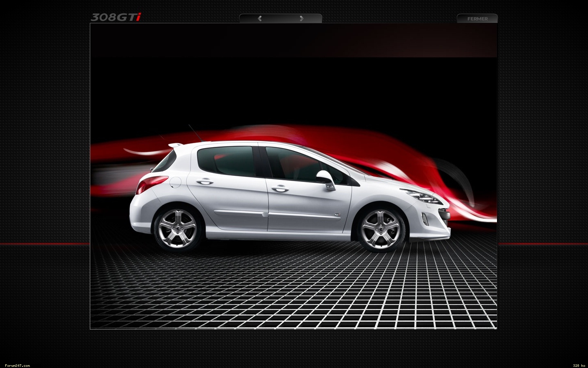Open the Forum307.com watermark link
This screenshot has height=368, width=588.
coord(17,365)
